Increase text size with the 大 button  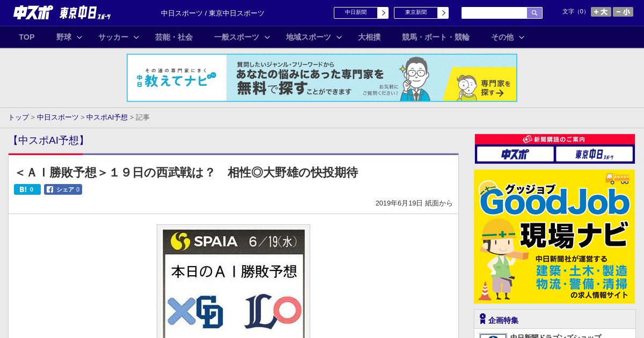[601, 12]
